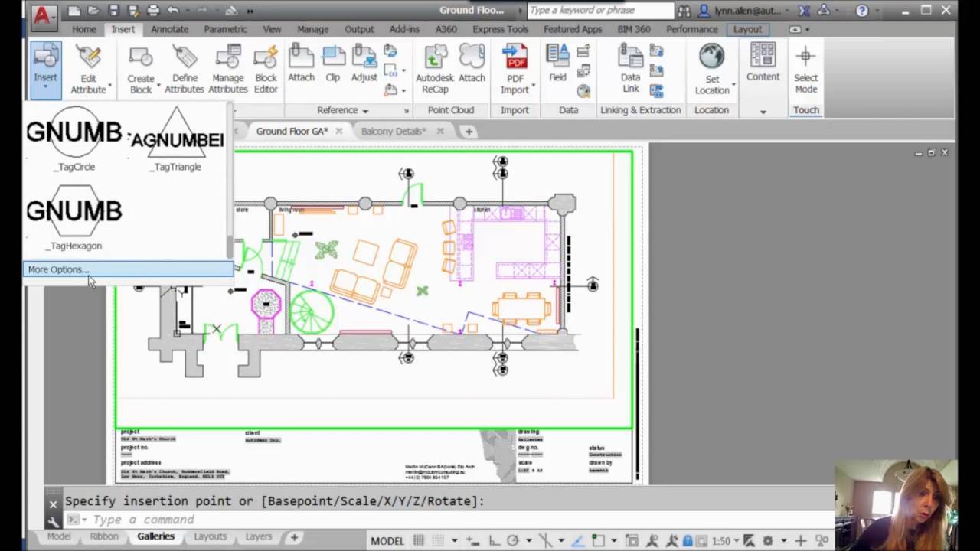980x551 pixels.
Task: Close the Ground Floor GA drawing tab
Action: pos(338,131)
